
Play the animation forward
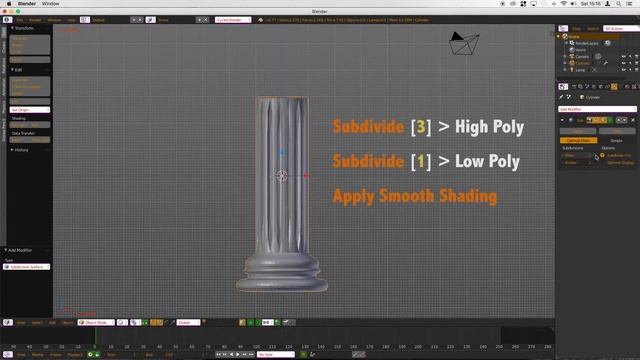[238, 354]
